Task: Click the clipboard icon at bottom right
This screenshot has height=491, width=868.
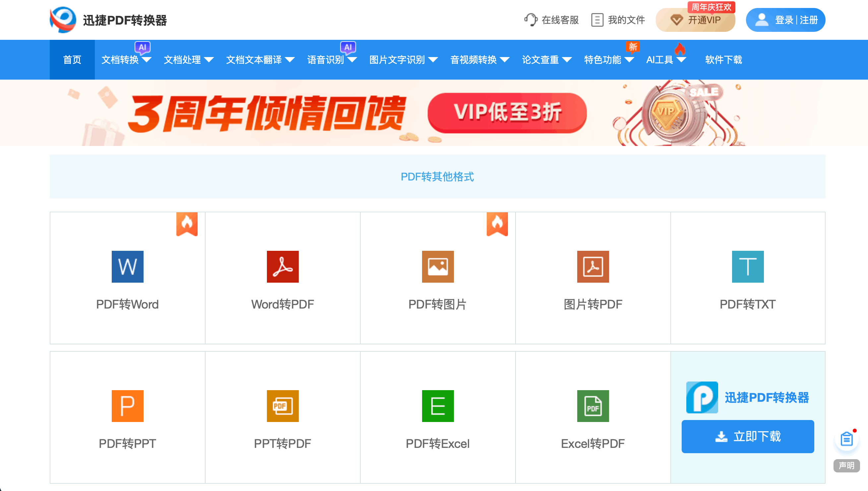Action: pos(847,439)
